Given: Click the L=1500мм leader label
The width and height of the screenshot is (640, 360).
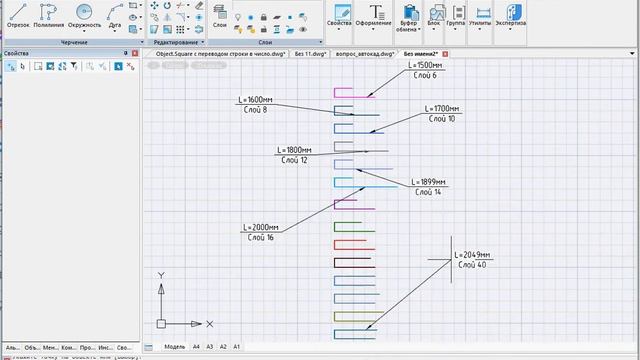Looking at the screenshot, I should (x=425, y=65).
